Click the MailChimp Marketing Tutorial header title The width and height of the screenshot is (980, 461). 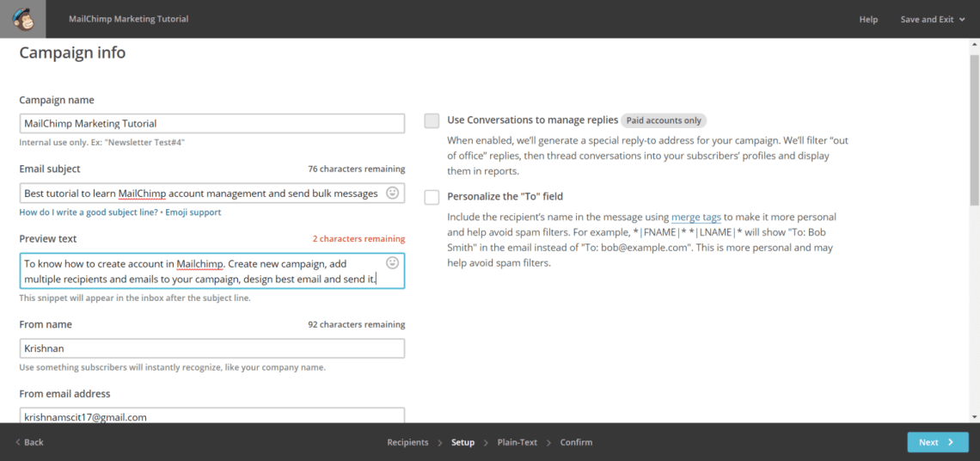[128, 20]
